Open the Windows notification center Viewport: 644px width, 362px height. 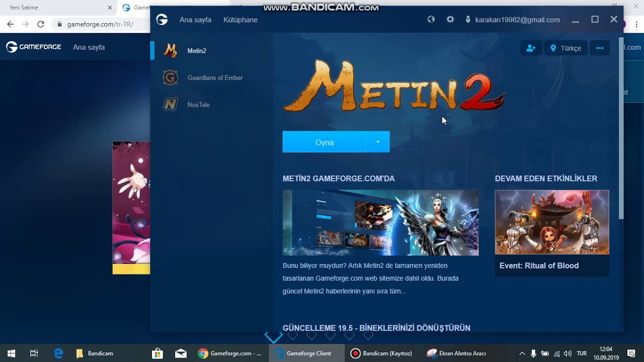631,353
